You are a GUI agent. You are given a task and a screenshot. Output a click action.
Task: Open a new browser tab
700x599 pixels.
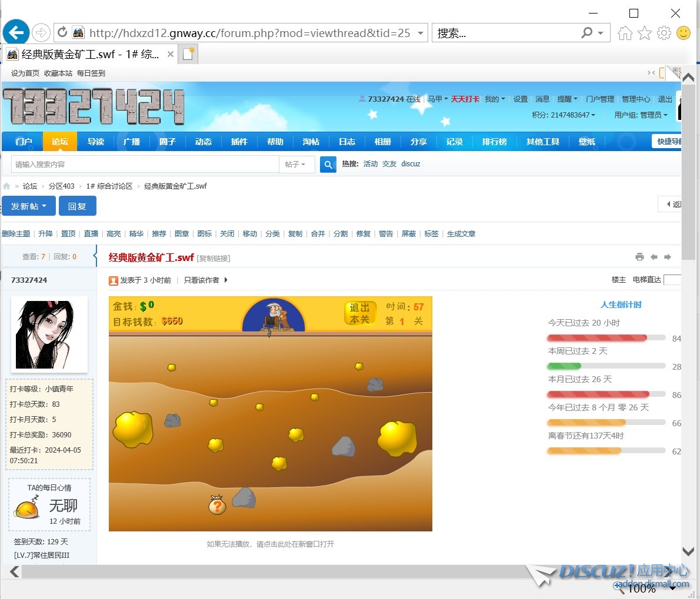[188, 55]
